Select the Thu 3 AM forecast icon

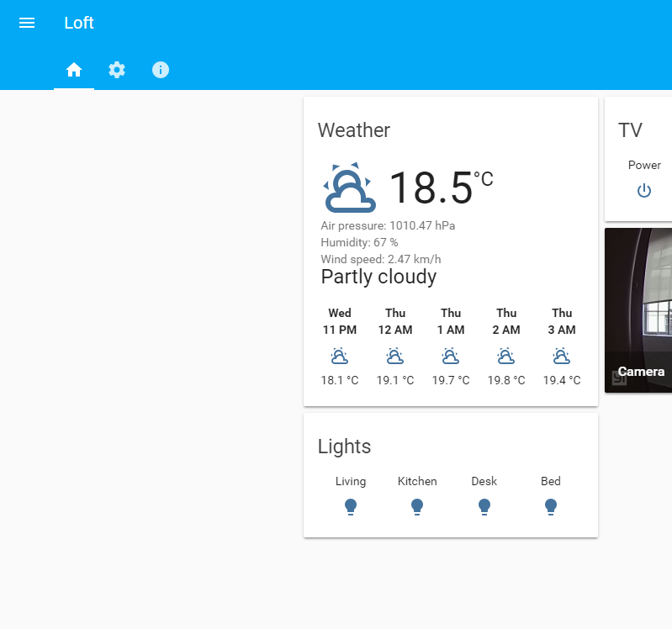(562, 356)
